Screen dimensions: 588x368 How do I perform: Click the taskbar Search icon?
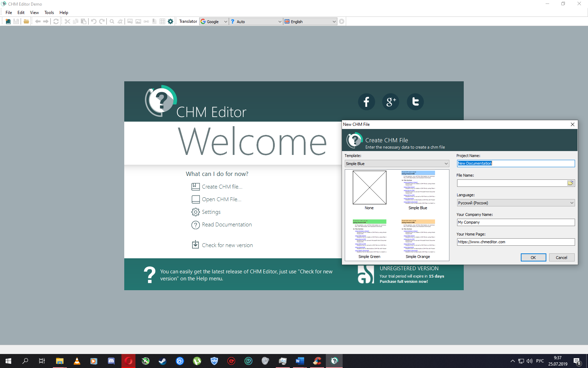pyautogui.click(x=25, y=361)
